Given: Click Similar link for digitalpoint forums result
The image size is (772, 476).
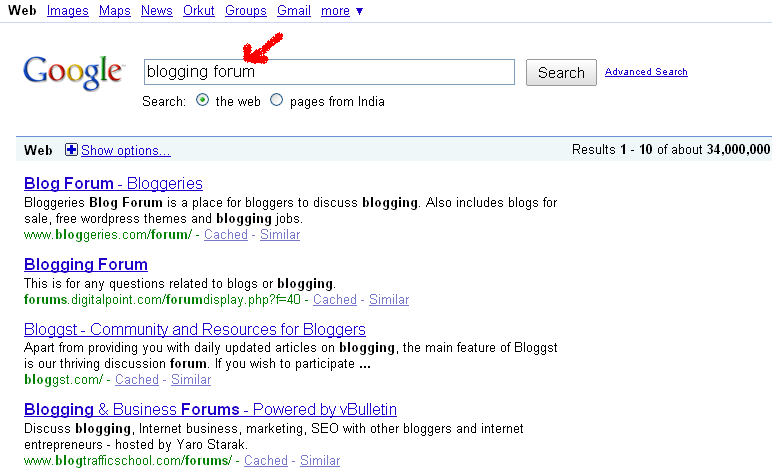Looking at the screenshot, I should click(x=389, y=299).
